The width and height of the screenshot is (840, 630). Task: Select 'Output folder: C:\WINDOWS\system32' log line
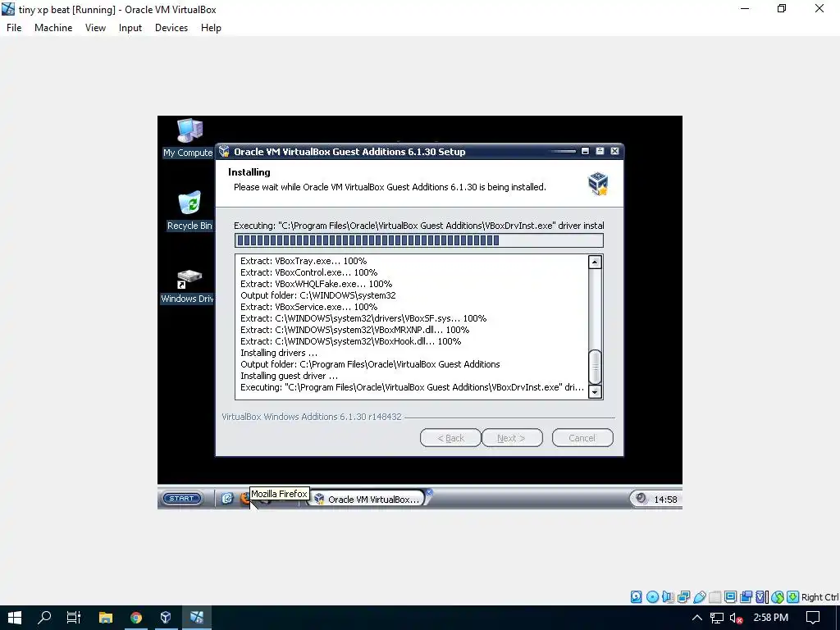[x=317, y=295]
